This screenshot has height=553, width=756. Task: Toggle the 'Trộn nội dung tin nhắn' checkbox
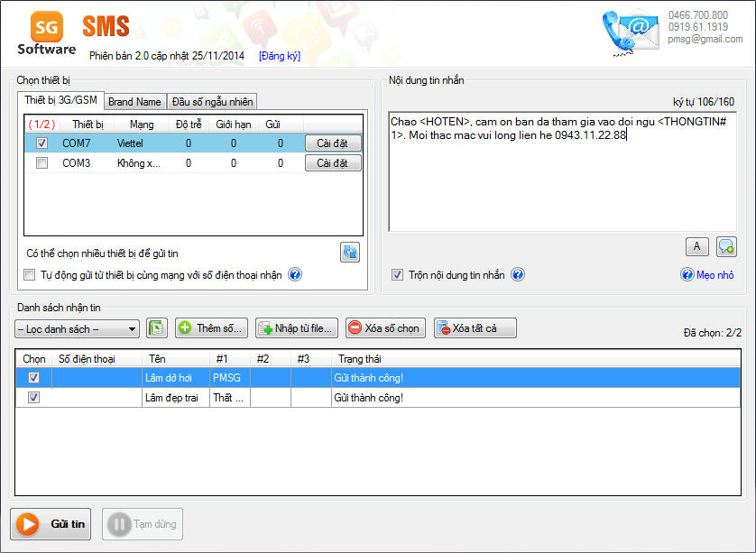[x=398, y=275]
